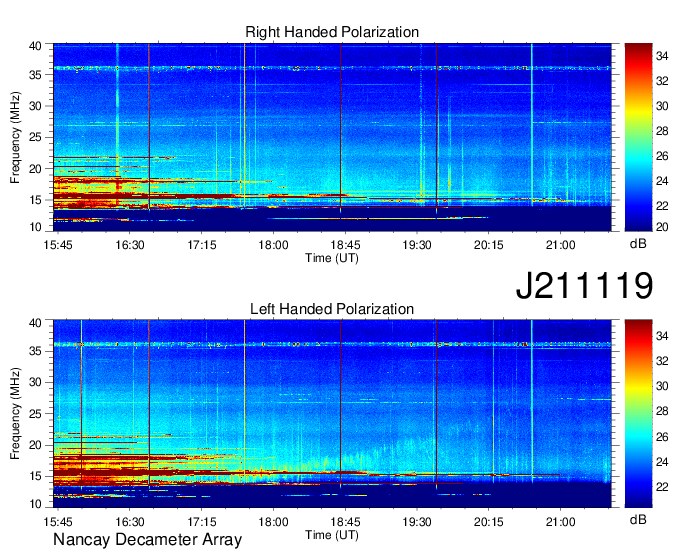
Task: Click the 30 dB tick on left-handed color bar
Action: coord(662,386)
